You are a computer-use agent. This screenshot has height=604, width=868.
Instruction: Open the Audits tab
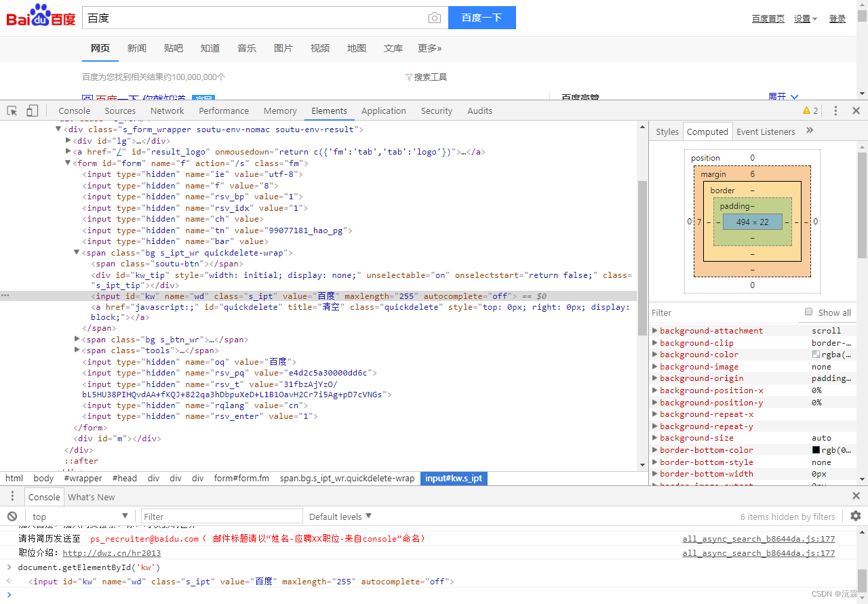tap(480, 110)
